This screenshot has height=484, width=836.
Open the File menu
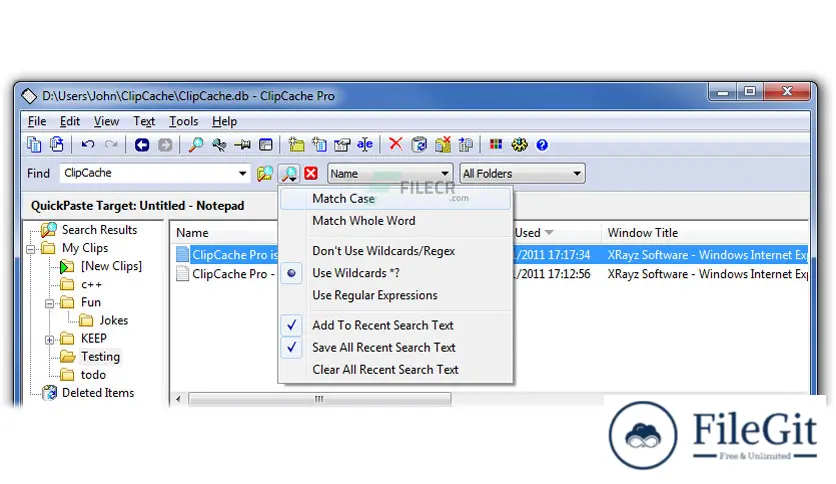click(37, 122)
